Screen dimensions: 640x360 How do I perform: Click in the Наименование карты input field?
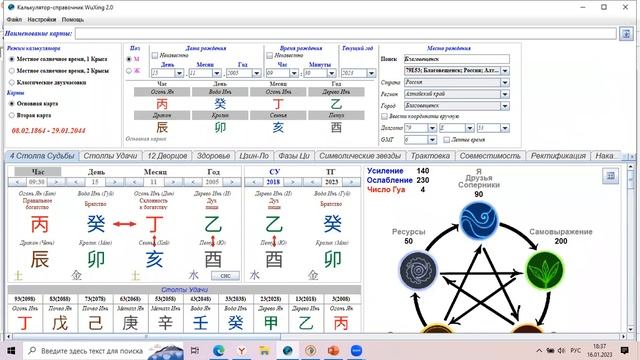pyautogui.click(x=346, y=33)
